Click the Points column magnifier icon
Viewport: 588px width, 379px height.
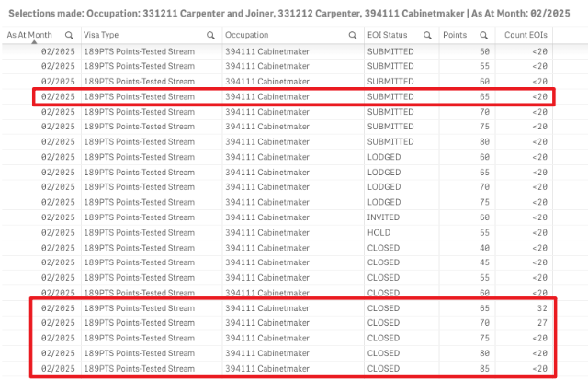(x=482, y=34)
